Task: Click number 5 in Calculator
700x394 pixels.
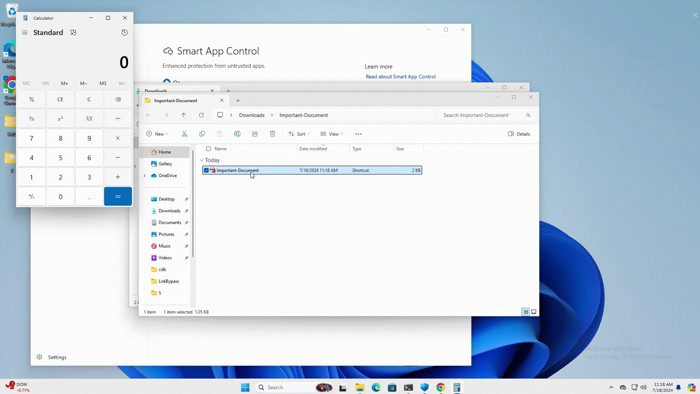Action: pyautogui.click(x=60, y=158)
